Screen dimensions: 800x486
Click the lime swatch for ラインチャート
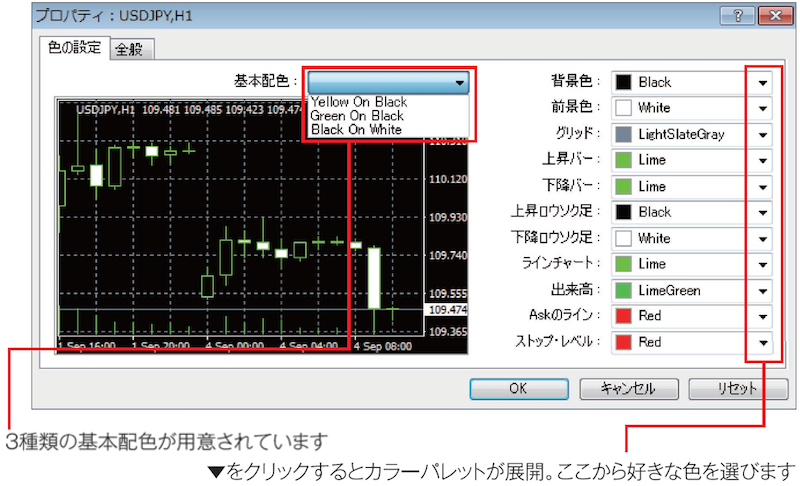[623, 264]
